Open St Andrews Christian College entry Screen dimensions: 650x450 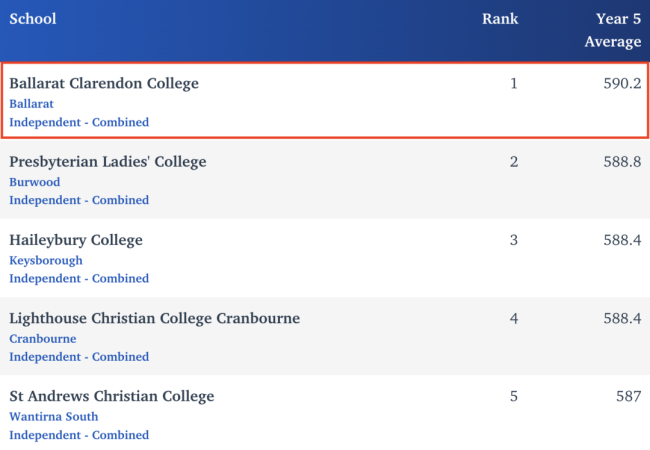tap(112, 396)
